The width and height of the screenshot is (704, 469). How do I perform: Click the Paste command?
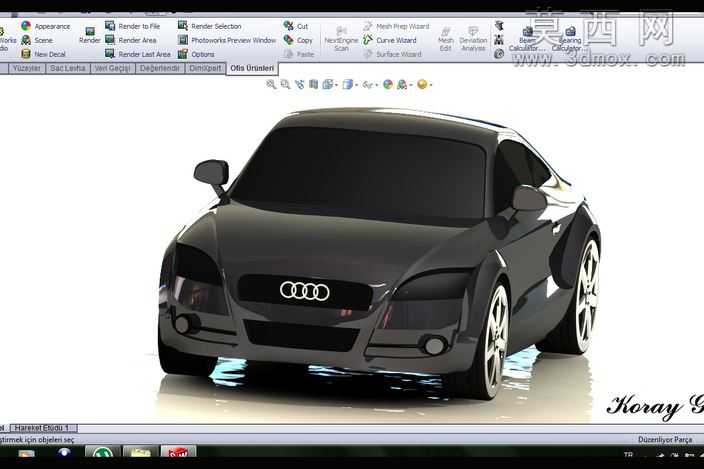tap(299, 54)
